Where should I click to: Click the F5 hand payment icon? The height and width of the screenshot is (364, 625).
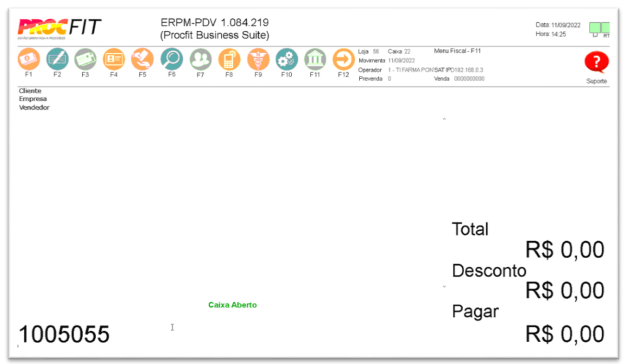coord(142,59)
